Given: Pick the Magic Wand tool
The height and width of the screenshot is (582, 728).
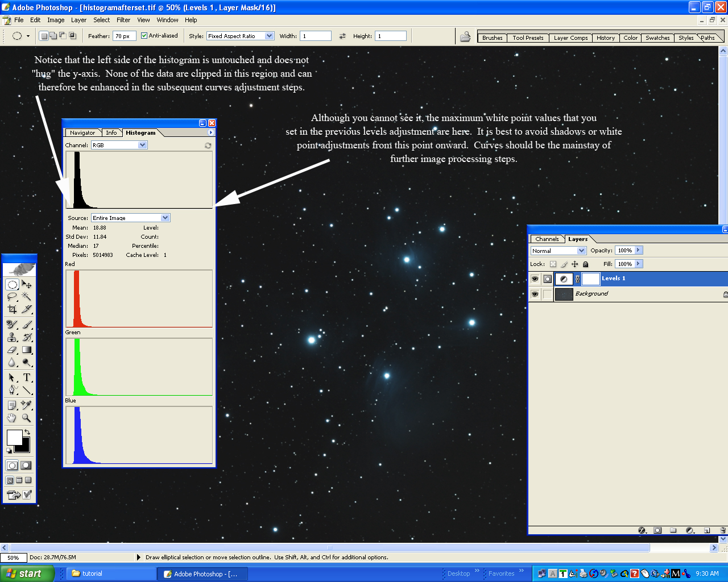Looking at the screenshot, I should pos(27,297).
